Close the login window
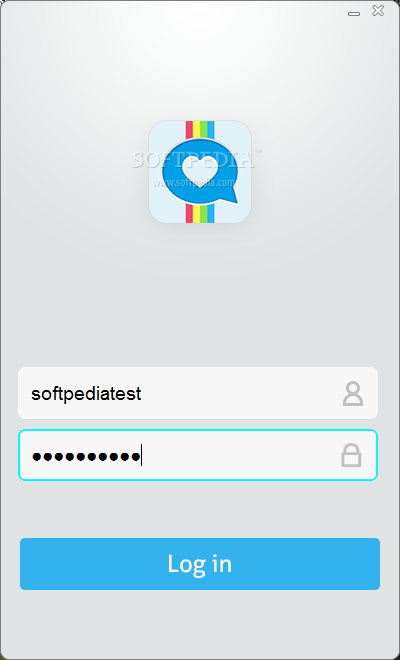 click(378, 11)
